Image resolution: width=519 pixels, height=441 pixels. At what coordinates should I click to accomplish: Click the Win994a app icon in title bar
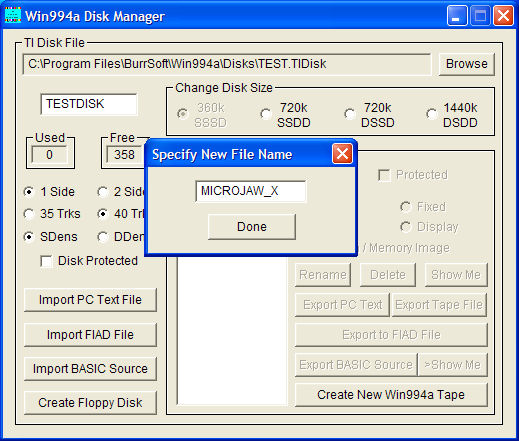pyautogui.click(x=13, y=15)
